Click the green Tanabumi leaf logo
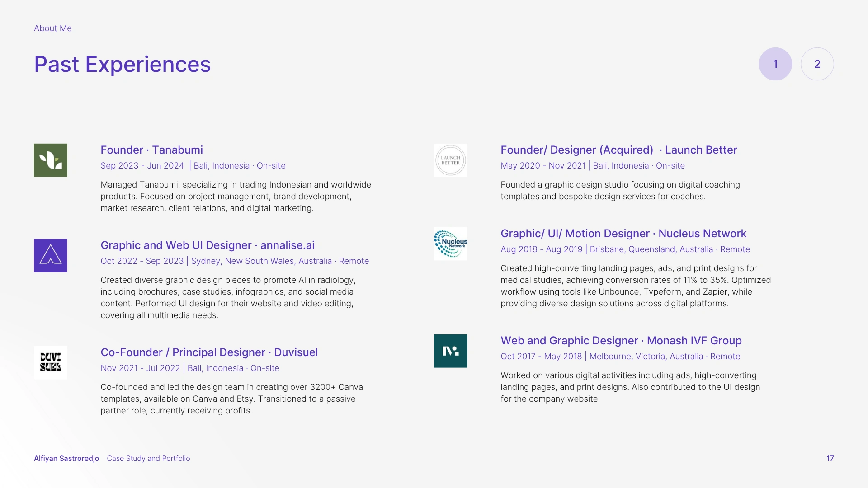The image size is (868, 488). (51, 160)
